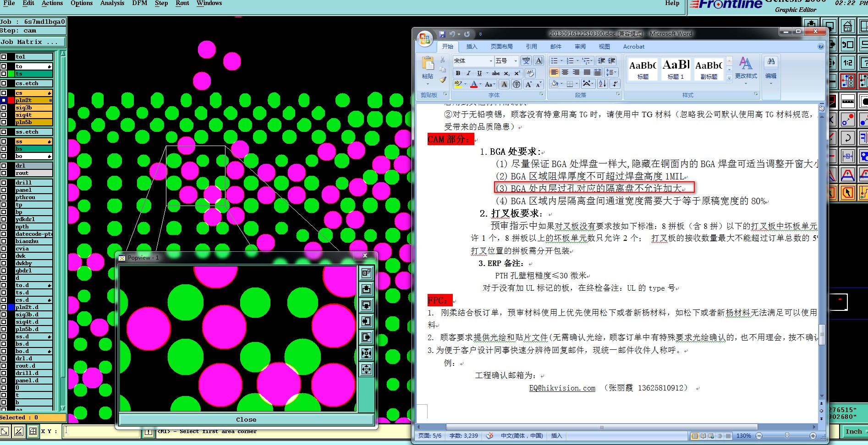Open Word help question mark

[x=821, y=46]
